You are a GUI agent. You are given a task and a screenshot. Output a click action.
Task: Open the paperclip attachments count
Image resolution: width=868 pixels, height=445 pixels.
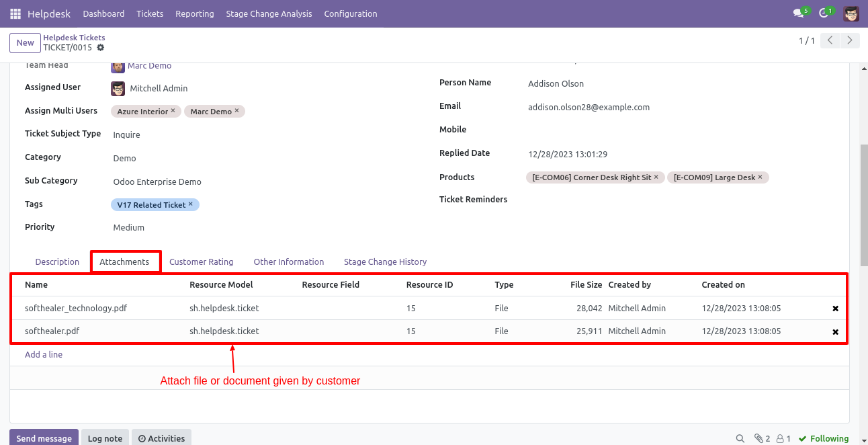point(762,438)
